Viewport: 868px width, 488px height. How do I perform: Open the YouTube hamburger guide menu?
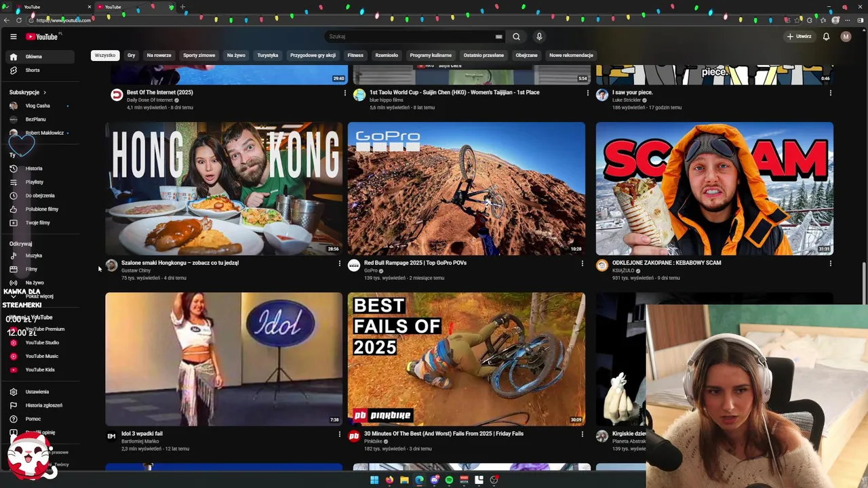13,37
